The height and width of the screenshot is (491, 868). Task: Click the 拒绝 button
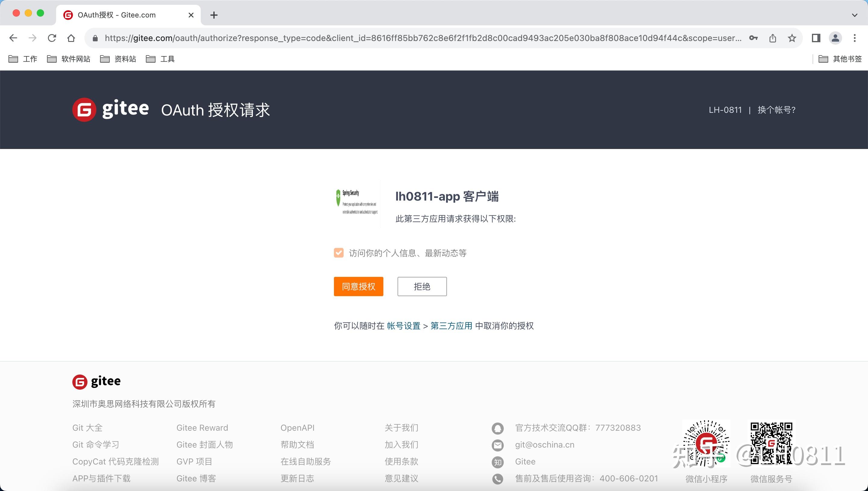point(422,286)
